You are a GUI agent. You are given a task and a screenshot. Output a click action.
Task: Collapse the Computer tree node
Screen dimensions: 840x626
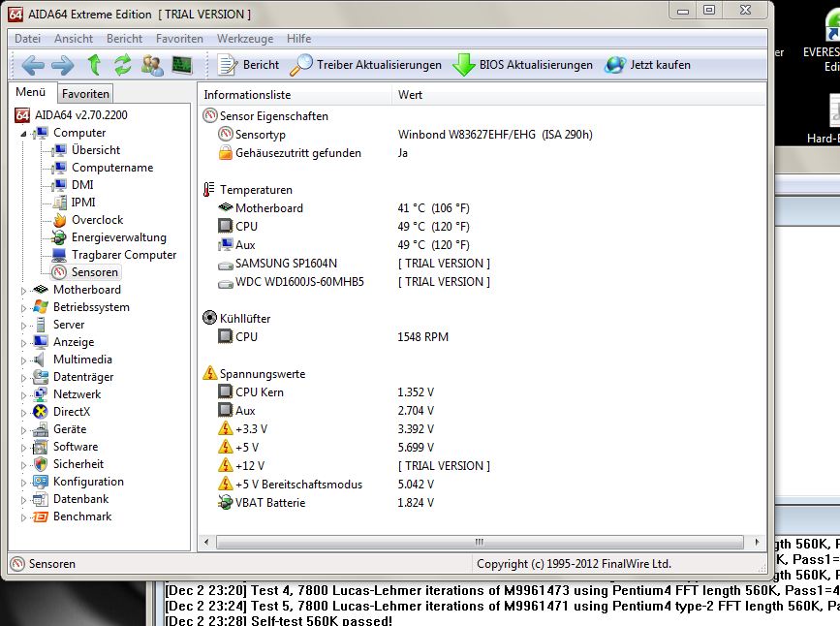23,134
